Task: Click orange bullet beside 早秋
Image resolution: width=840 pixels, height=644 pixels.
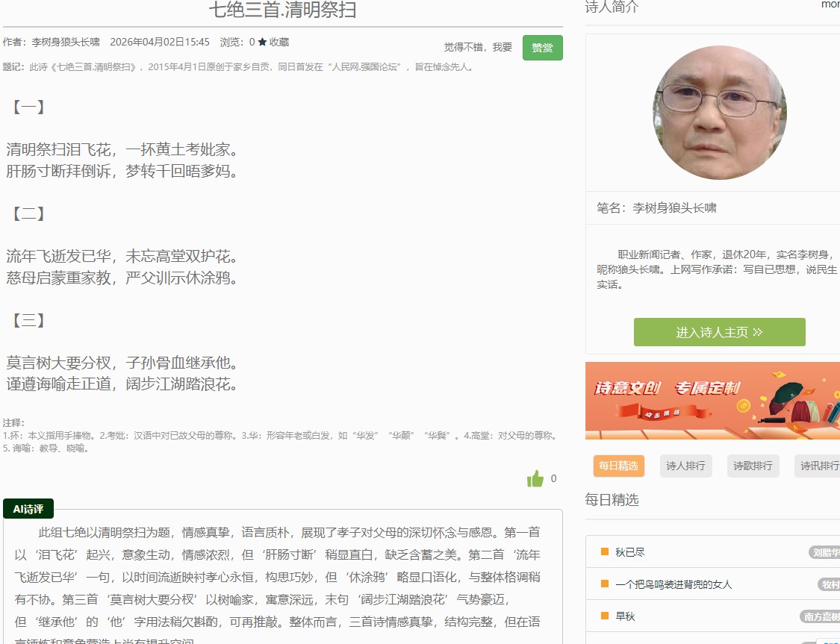Action: [x=605, y=616]
